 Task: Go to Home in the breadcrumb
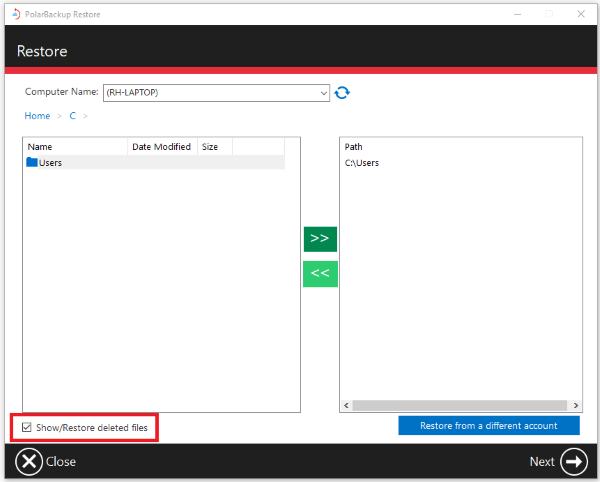click(x=37, y=116)
